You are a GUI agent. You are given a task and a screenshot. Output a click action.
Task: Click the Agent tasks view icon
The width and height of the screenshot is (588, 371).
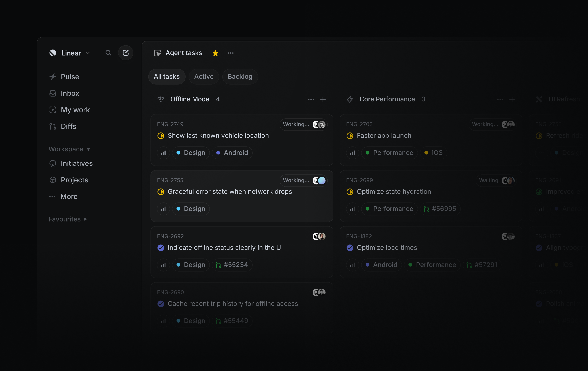[x=157, y=53]
